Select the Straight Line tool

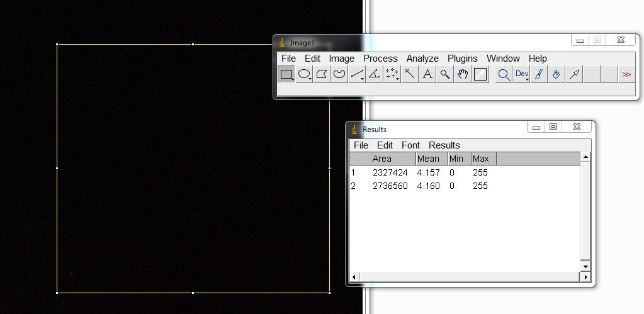[x=357, y=74]
